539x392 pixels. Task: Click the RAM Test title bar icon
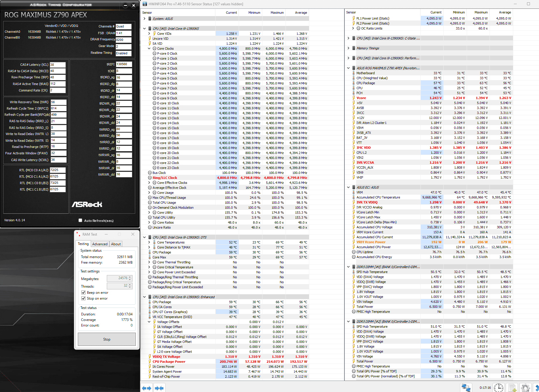click(78, 234)
